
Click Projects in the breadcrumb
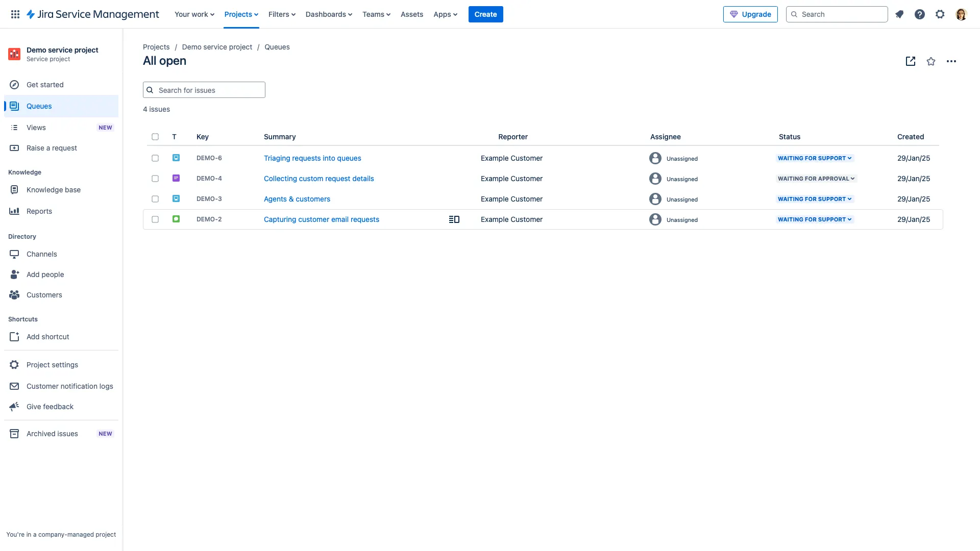tap(156, 47)
